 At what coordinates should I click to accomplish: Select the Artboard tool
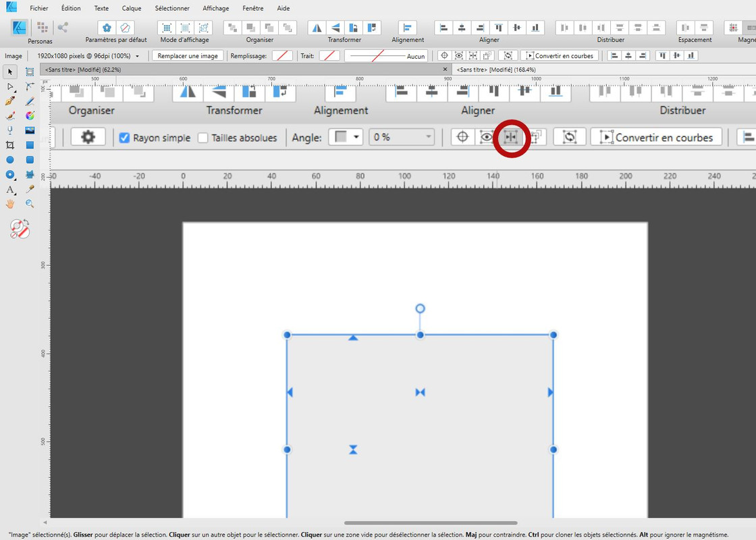[30, 72]
